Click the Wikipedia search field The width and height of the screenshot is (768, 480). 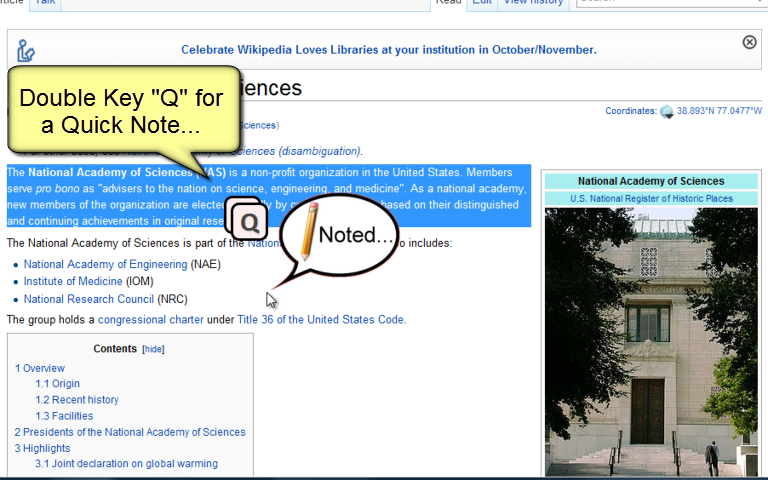[670, 2]
